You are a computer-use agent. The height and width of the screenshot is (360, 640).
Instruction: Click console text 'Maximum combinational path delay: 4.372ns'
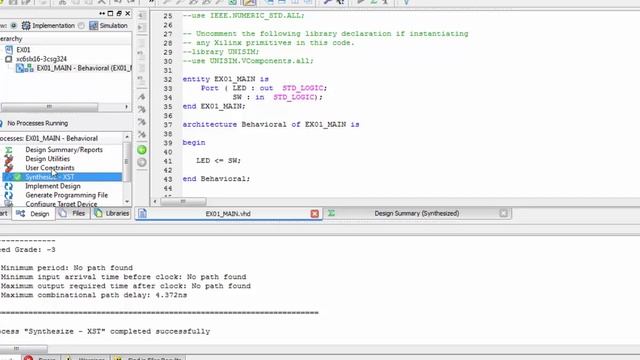point(94,295)
